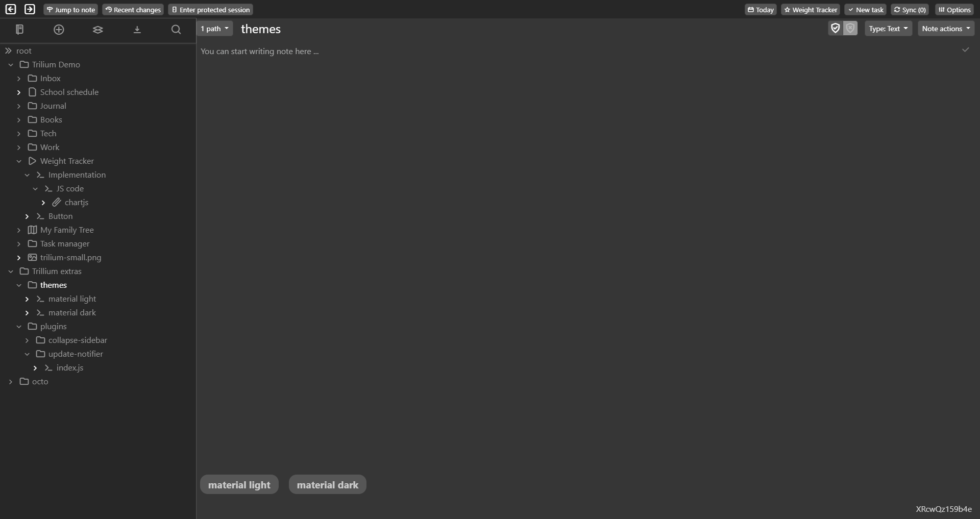Screen dimensions: 980x519
Task: Collapse the Weight Tracker tree node
Action: (x=19, y=161)
